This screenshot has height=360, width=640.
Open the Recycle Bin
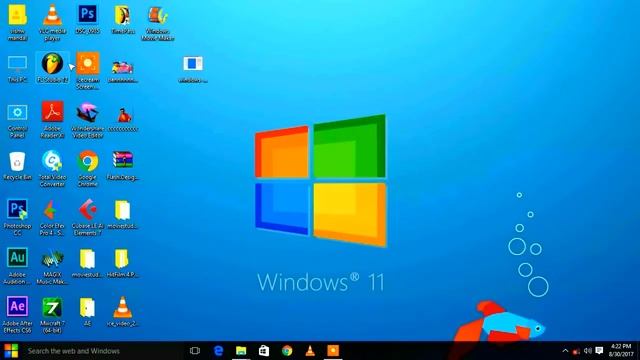pyautogui.click(x=17, y=166)
